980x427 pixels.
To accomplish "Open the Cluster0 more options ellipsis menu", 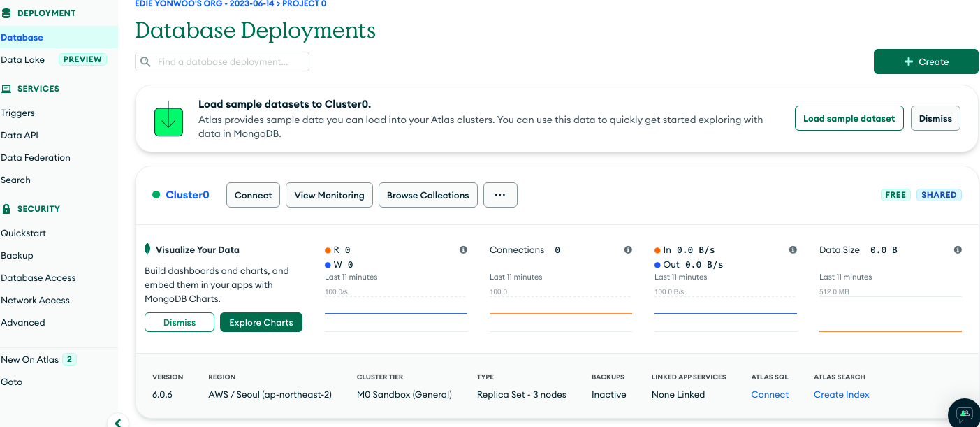I will point(500,195).
